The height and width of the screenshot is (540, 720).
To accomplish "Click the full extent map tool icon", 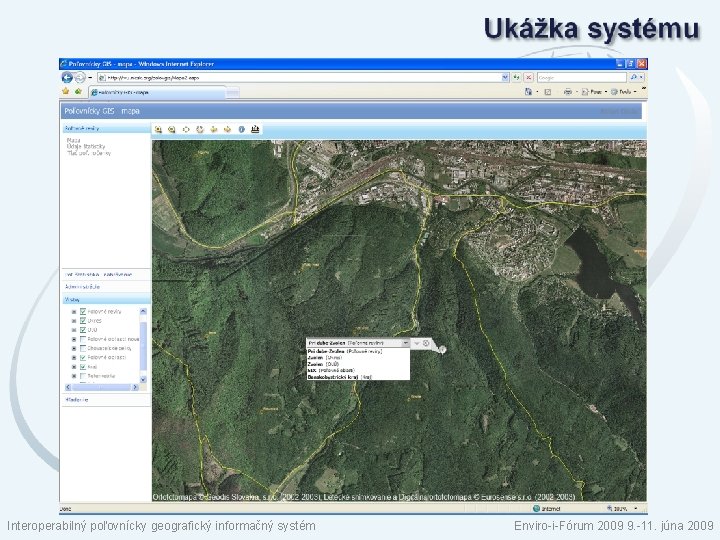I will pos(186,129).
